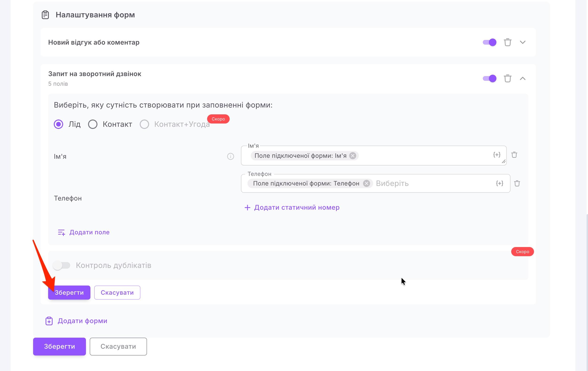Viewport: 588px width, 371px height.
Task: Insert a variable in the Телефон field
Action: (500, 183)
